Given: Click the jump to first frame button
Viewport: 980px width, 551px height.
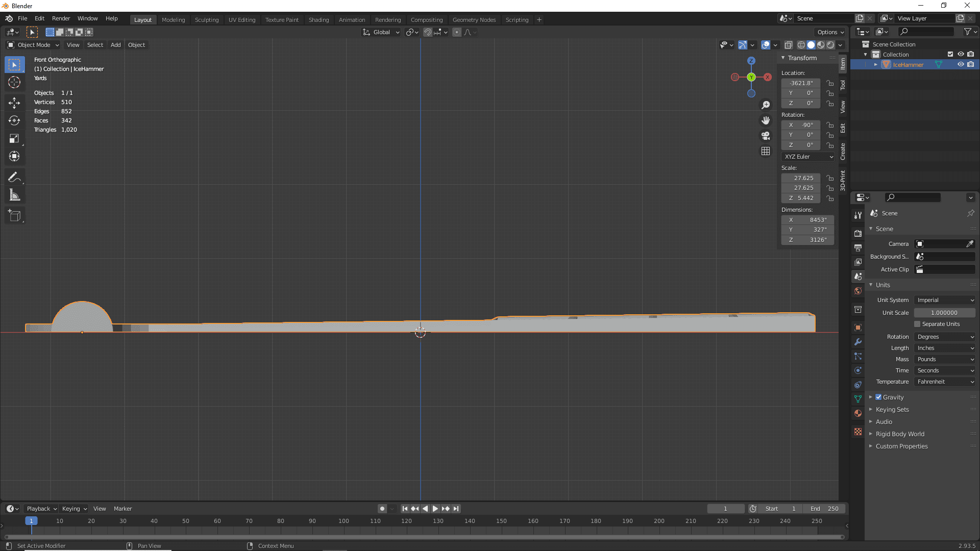Looking at the screenshot, I should (405, 509).
